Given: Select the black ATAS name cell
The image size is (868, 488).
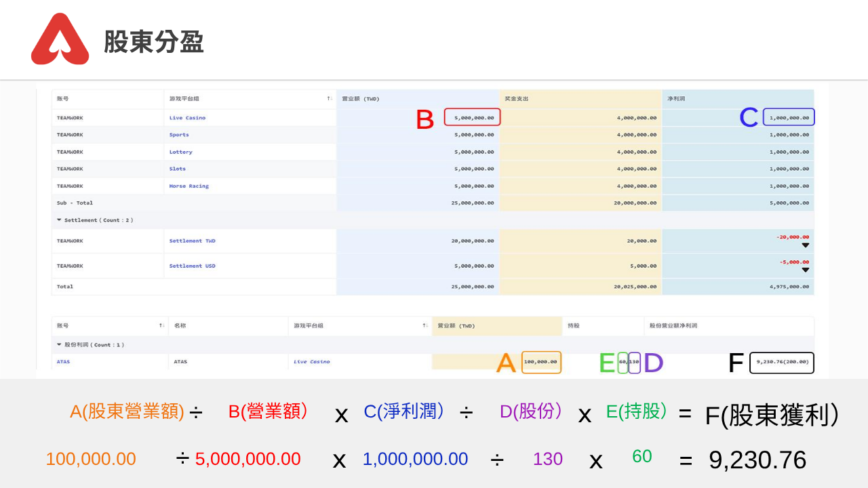Looking at the screenshot, I should 180,362.
